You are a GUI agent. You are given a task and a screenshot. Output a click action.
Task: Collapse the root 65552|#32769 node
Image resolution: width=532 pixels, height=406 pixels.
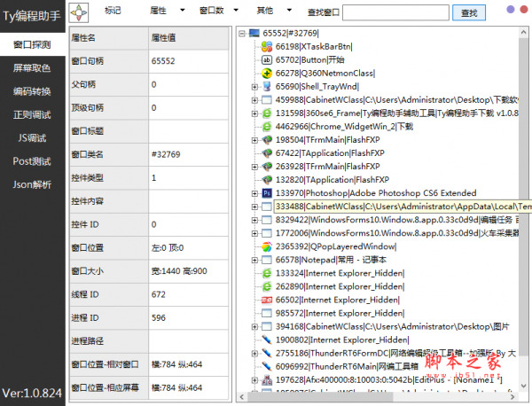[x=242, y=33]
